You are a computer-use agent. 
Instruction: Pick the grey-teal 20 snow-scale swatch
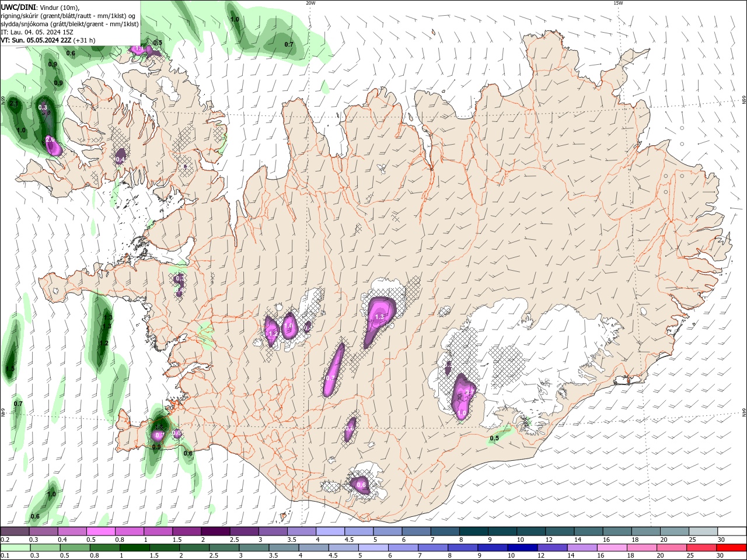[x=673, y=531]
